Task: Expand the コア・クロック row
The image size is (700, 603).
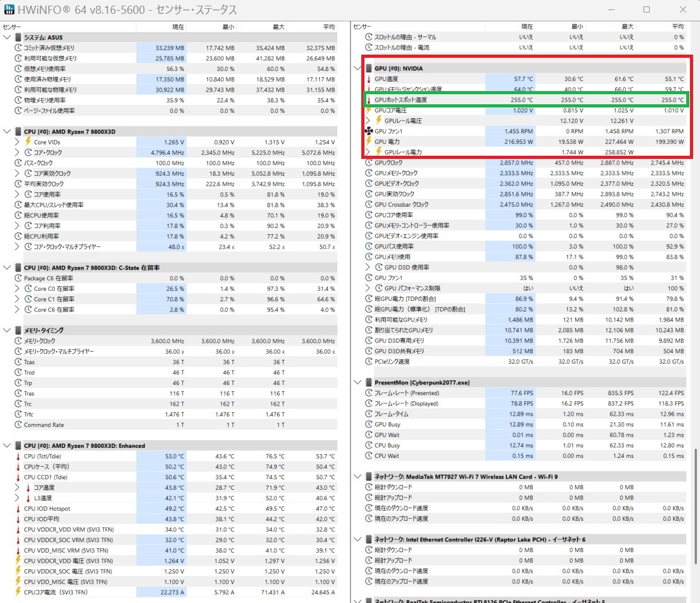Action: pos(17,152)
